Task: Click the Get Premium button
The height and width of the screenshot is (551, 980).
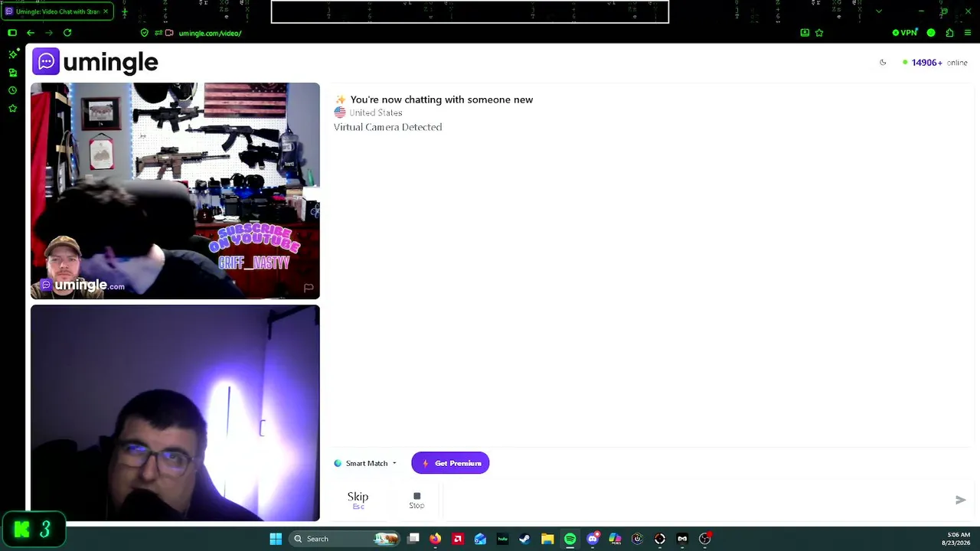Action: 450,463
